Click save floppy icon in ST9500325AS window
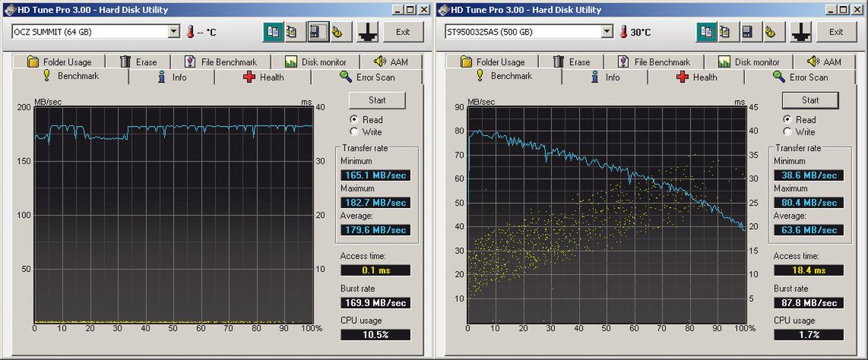This screenshot has width=868, height=360. (748, 32)
